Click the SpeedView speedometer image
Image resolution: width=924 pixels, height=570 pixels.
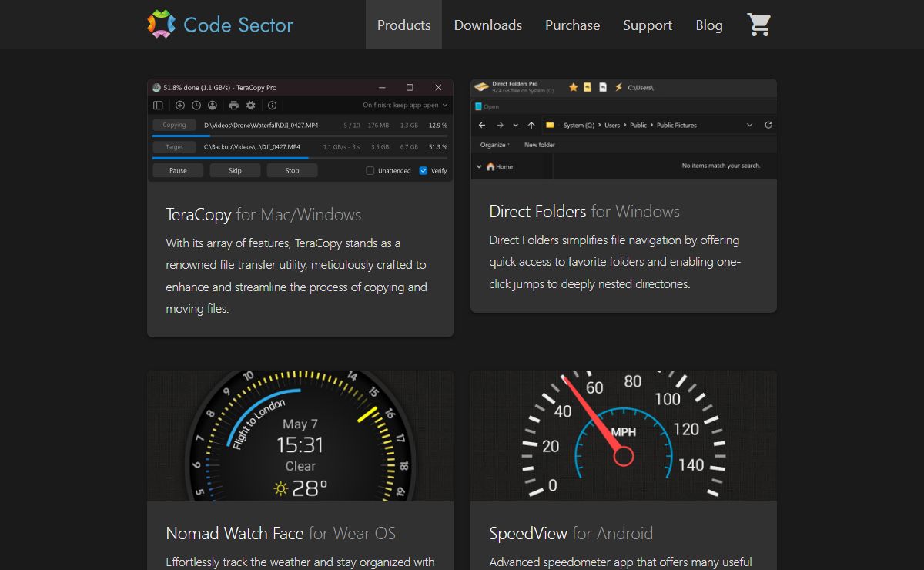coord(624,436)
